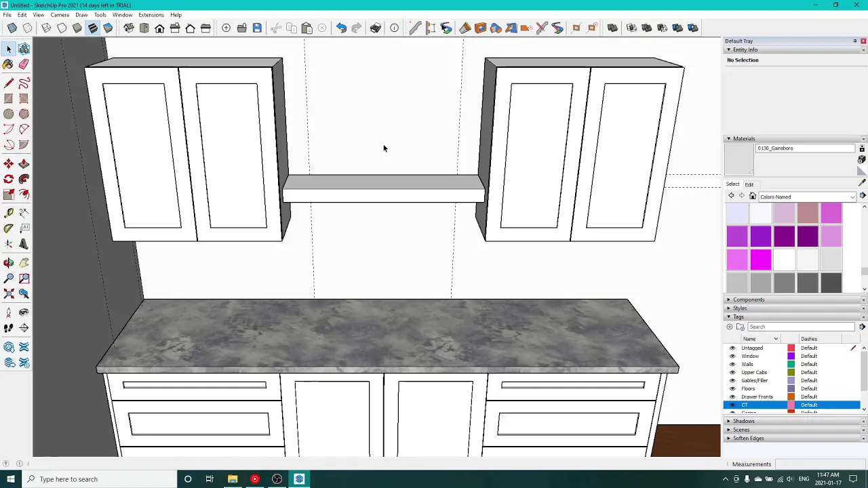Click the Walls tag green color swatch
868x488 pixels.
(x=791, y=364)
